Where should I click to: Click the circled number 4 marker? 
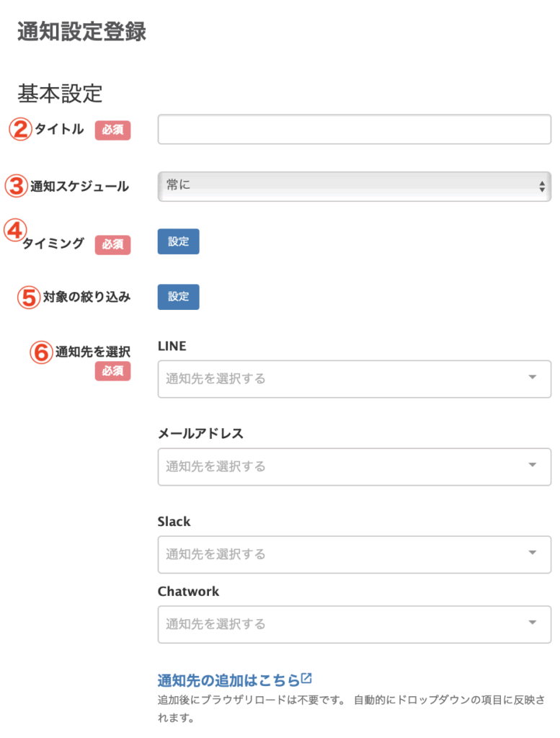[15, 231]
